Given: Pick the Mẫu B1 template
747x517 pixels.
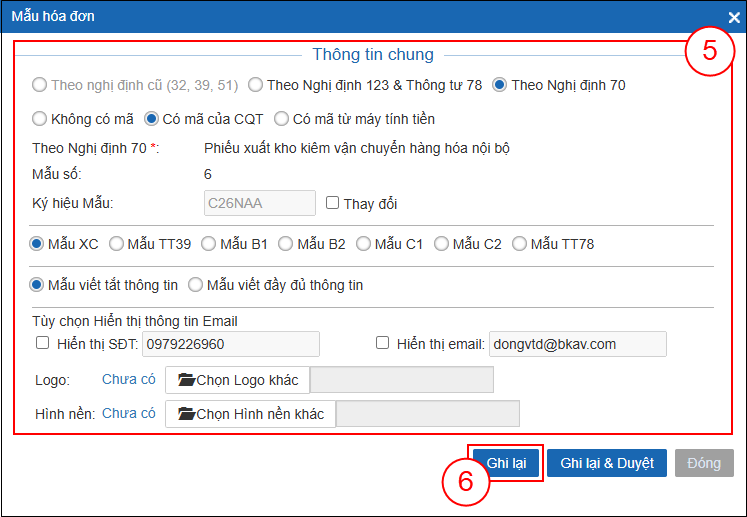Looking at the screenshot, I should [208, 243].
